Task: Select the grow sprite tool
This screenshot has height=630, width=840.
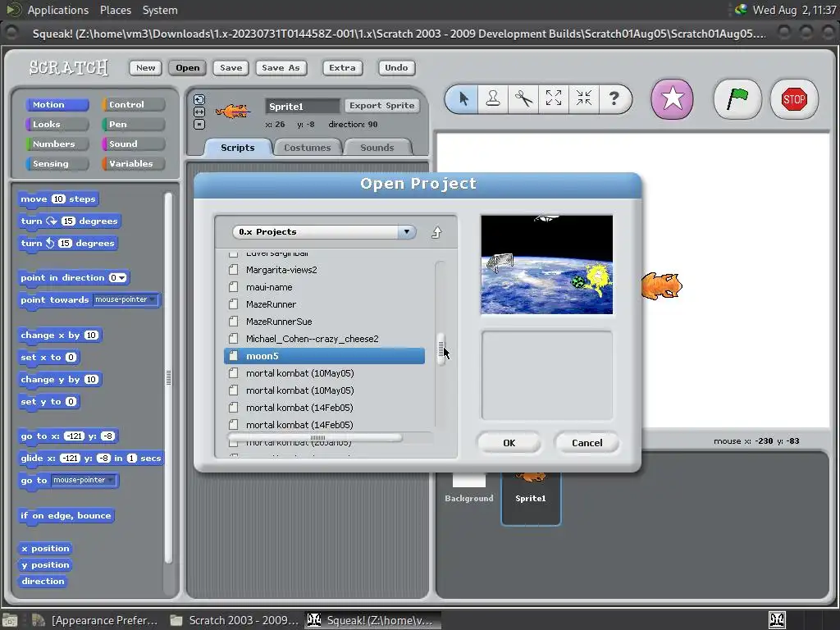Action: [x=554, y=98]
